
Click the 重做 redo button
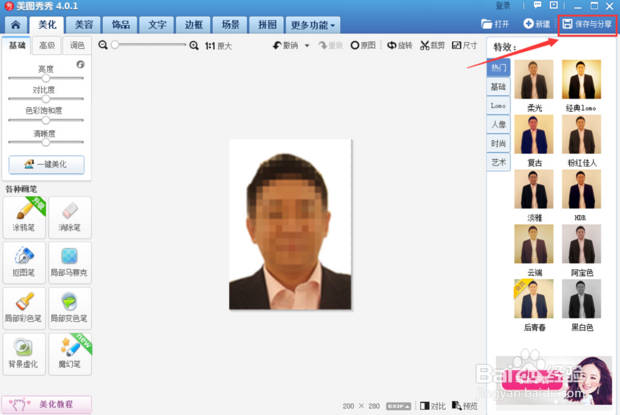[331, 45]
